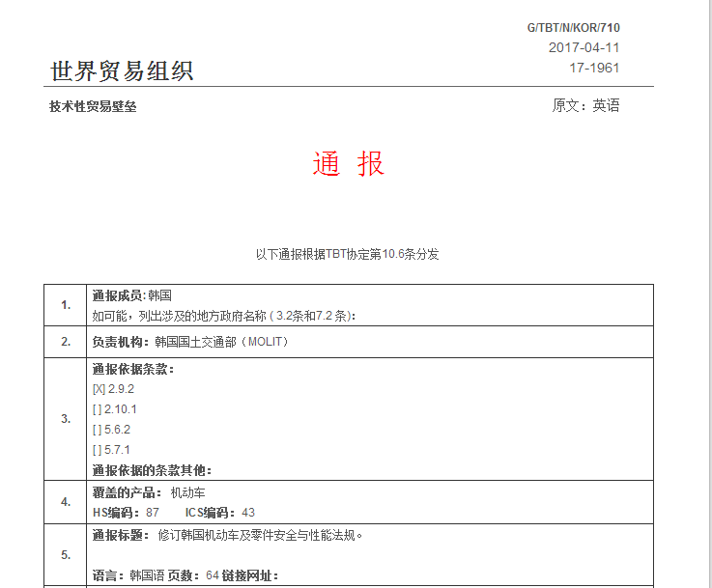Click the subtitle 技术性贸易壁垒
Viewport: 712px width, 588px height.
pyautogui.click(x=93, y=106)
